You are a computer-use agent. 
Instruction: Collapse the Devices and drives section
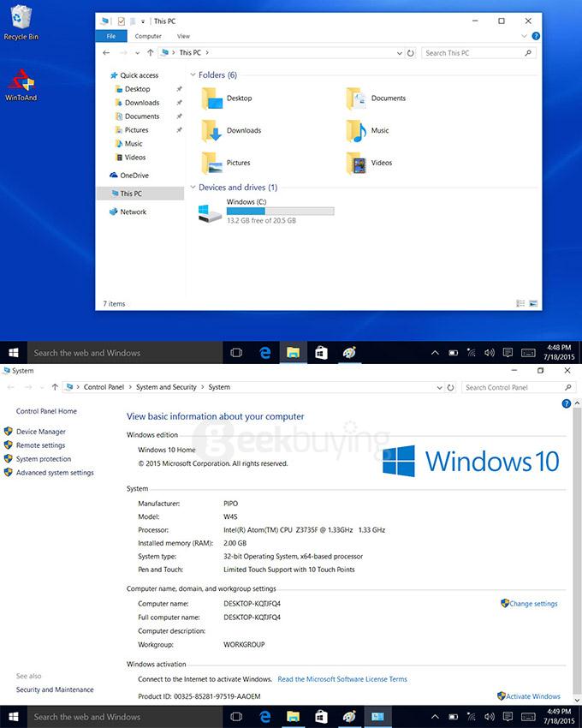click(x=193, y=187)
